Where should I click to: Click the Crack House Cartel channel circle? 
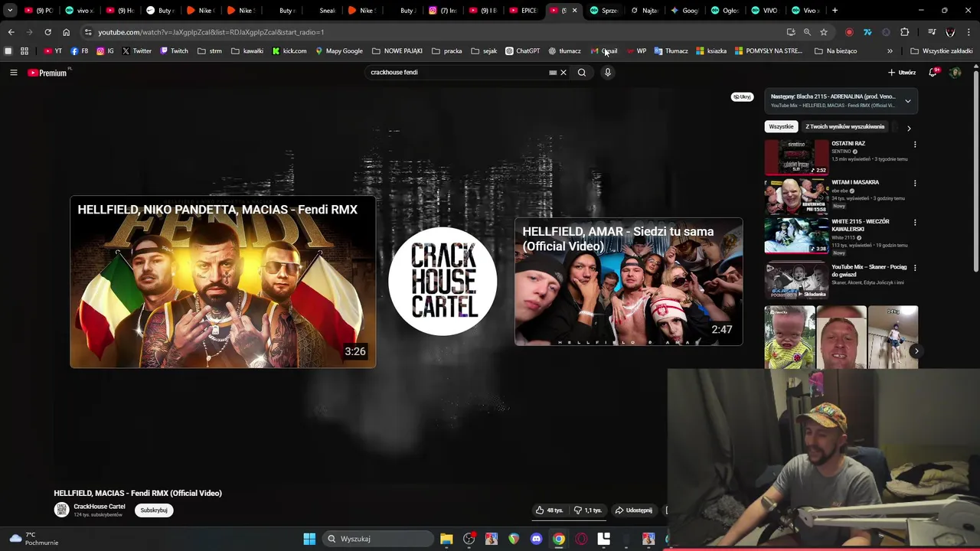pos(443,282)
